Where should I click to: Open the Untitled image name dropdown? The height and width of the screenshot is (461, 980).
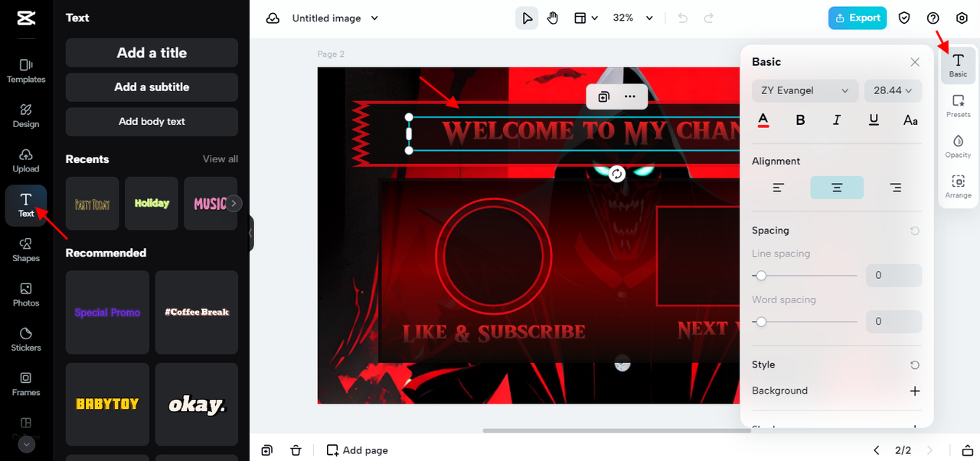click(x=335, y=18)
